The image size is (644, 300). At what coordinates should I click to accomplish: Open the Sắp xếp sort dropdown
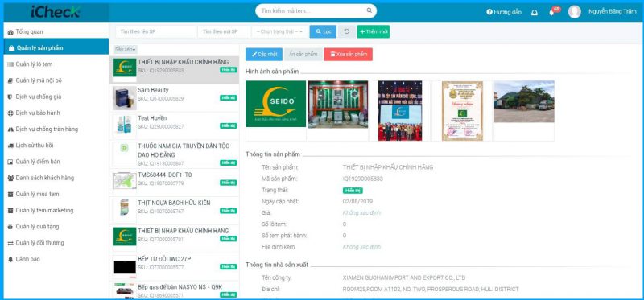click(126, 49)
